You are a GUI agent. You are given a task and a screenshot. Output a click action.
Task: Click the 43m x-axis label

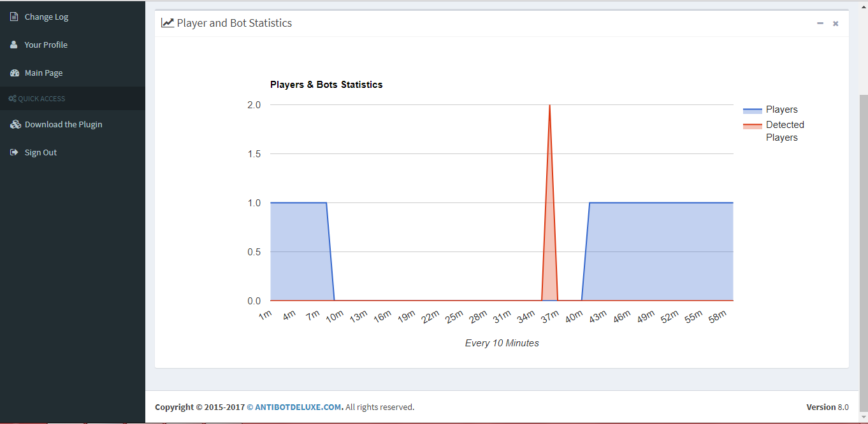(597, 316)
